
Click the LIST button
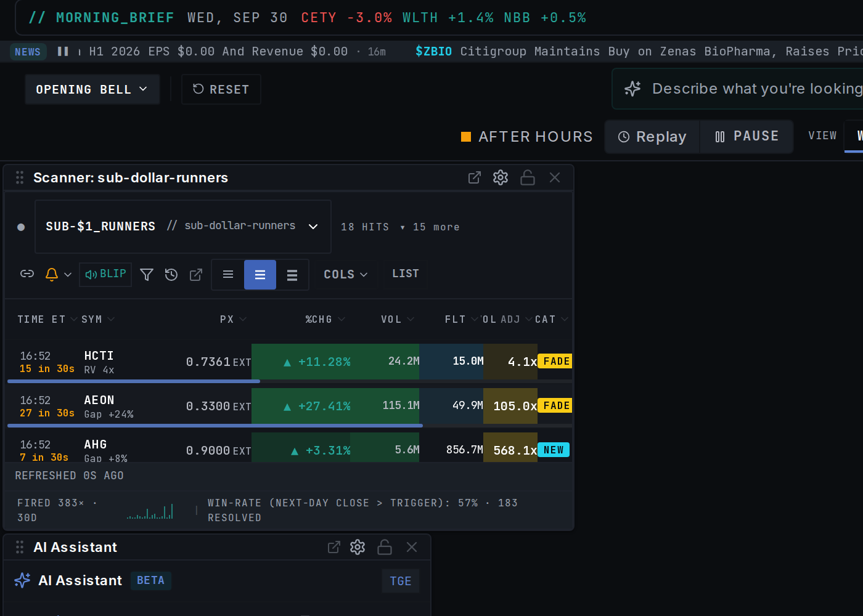tap(406, 274)
